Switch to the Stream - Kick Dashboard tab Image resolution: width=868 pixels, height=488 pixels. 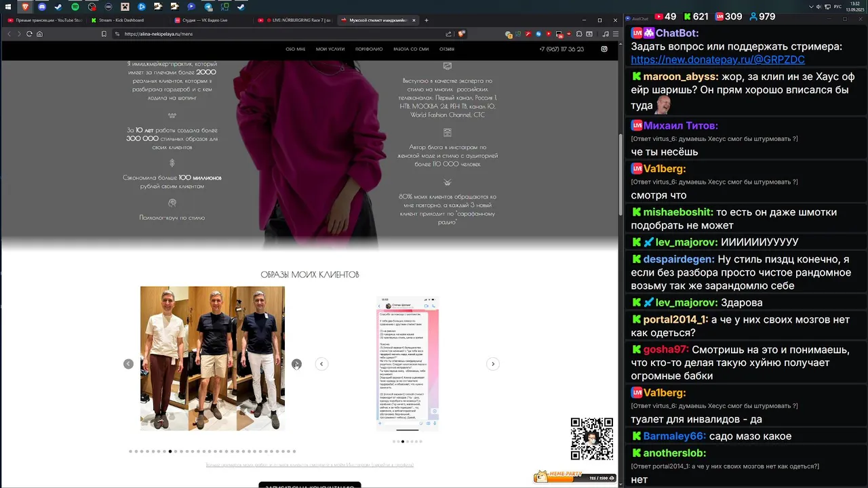(x=126, y=20)
